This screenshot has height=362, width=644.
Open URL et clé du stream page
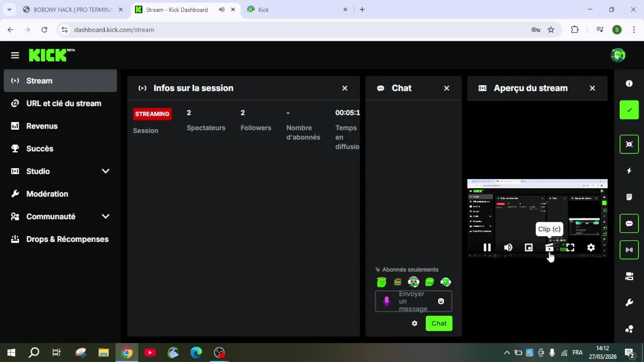click(60, 103)
